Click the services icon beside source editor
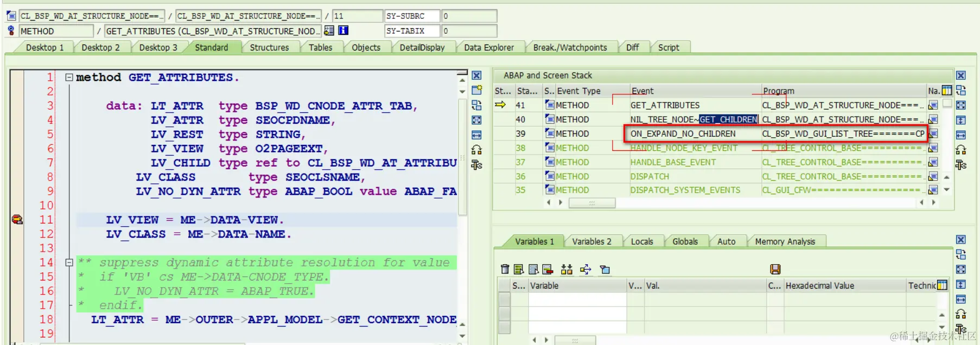Viewport: 980px width, 345px height. tap(476, 150)
